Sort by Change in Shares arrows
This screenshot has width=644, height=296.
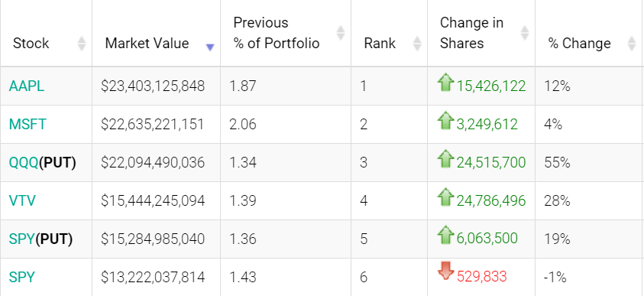point(525,32)
